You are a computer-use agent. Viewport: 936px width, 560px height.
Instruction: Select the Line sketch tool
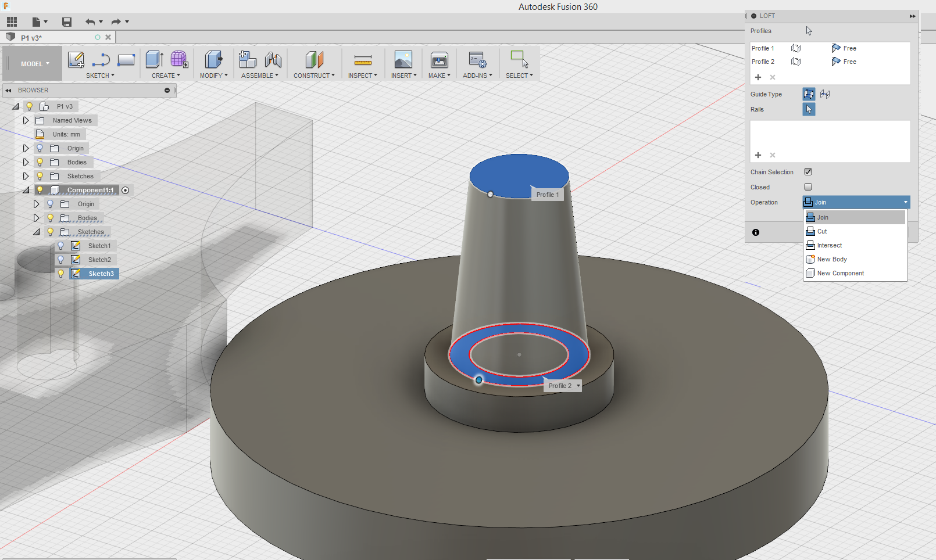(101, 60)
